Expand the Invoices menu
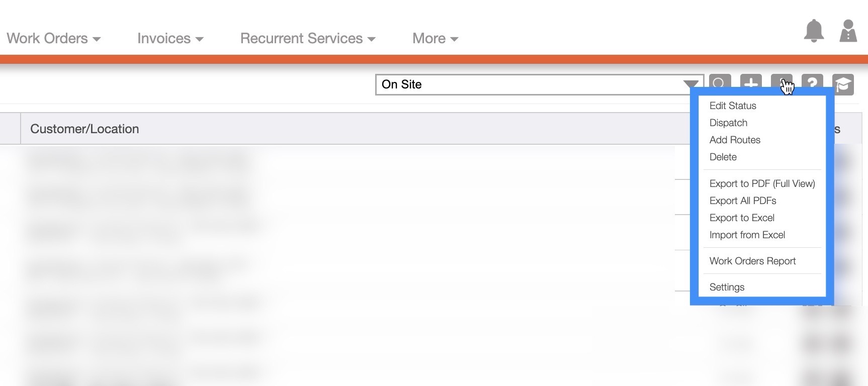868x386 pixels. point(170,39)
